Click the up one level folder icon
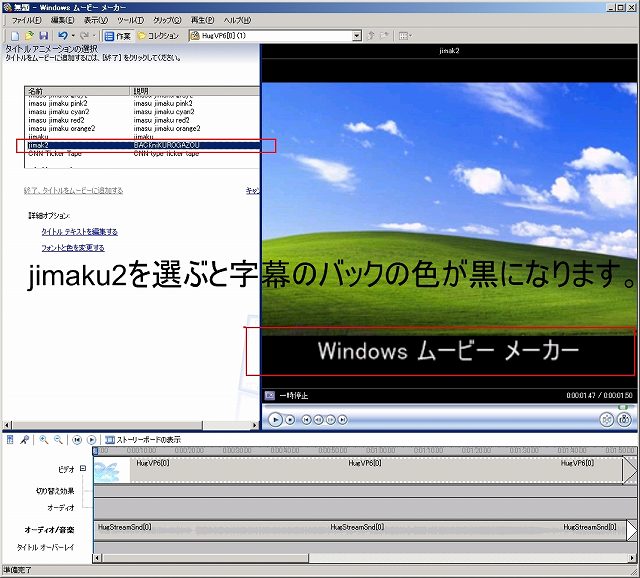This screenshot has height=578, width=640. click(x=371, y=36)
